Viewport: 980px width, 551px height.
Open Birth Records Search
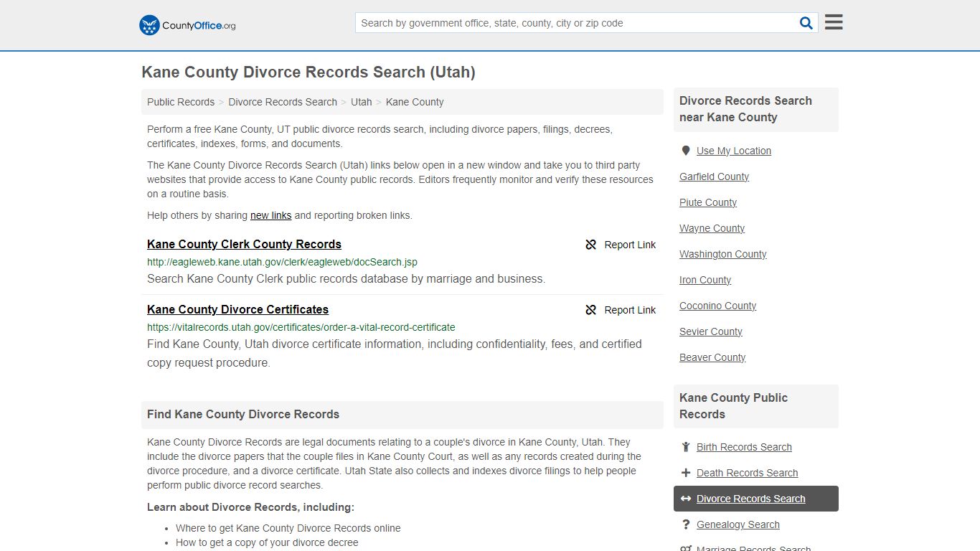[x=744, y=447]
